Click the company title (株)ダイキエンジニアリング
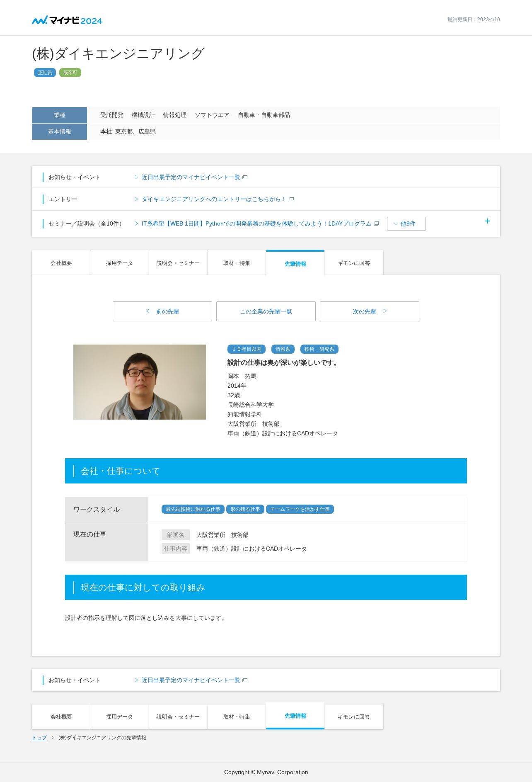Screen dimensions: 532x782 (118, 53)
